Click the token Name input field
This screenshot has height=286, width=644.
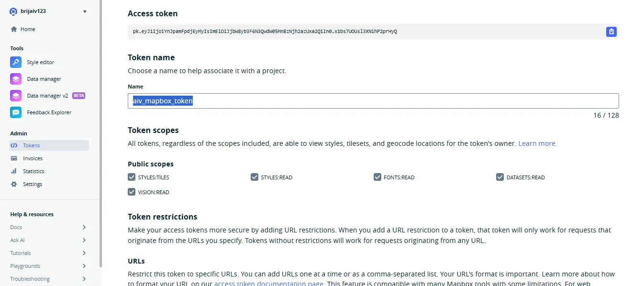click(373, 101)
